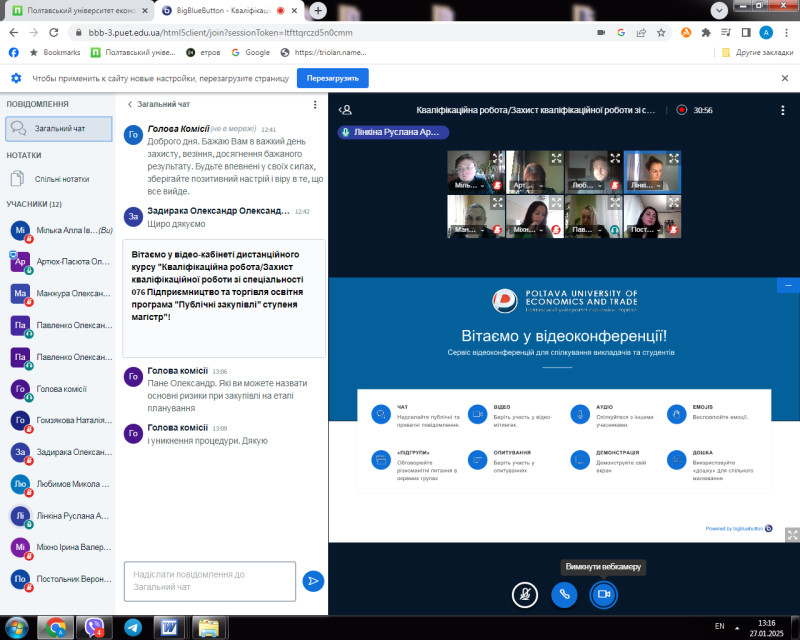
Task: Click the red recording indicator button
Action: pyautogui.click(x=682, y=110)
